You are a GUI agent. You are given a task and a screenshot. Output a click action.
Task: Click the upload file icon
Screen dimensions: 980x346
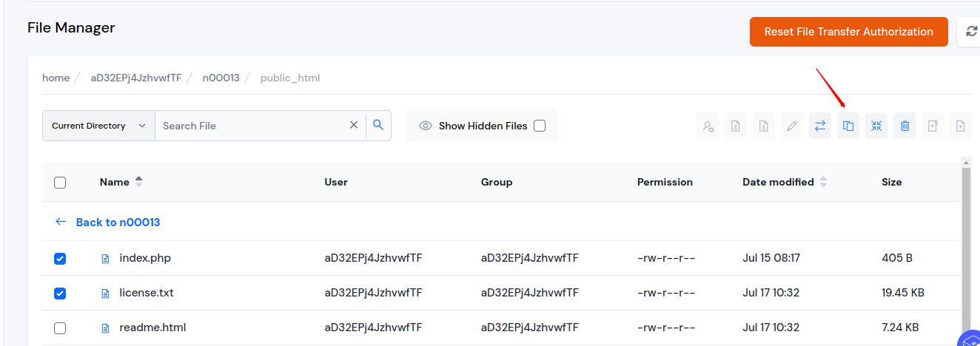click(x=736, y=126)
